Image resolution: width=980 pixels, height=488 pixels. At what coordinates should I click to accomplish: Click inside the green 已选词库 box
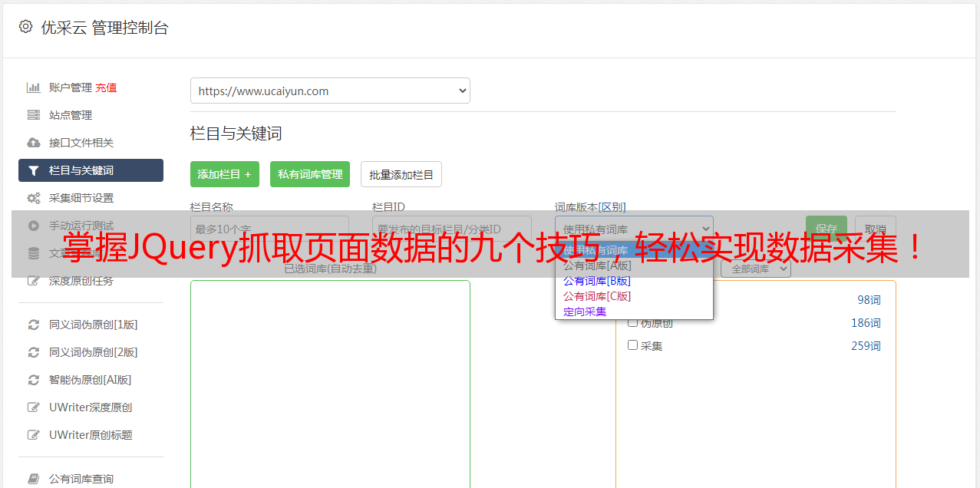tap(330, 384)
